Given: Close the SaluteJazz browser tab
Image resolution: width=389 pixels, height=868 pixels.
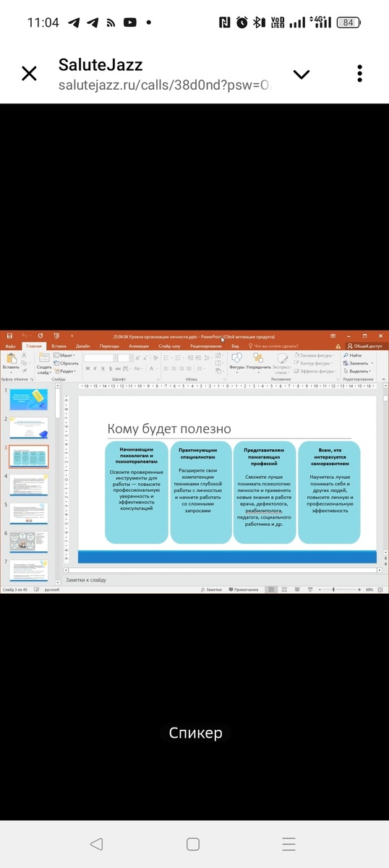Looking at the screenshot, I should (x=29, y=74).
